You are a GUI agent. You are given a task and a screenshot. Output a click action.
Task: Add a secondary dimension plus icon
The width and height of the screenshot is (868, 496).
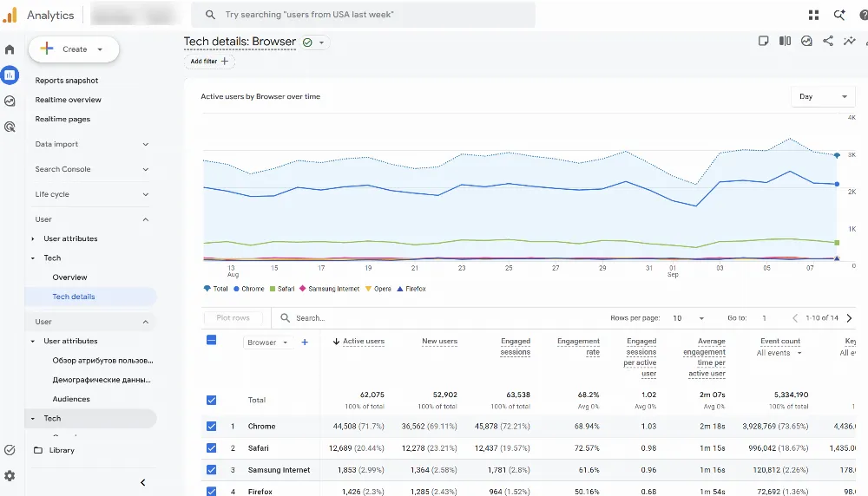(x=305, y=343)
